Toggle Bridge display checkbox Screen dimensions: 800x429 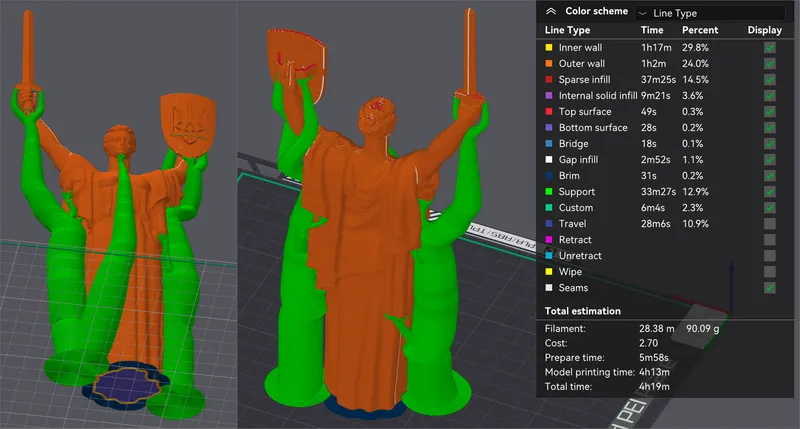769,143
